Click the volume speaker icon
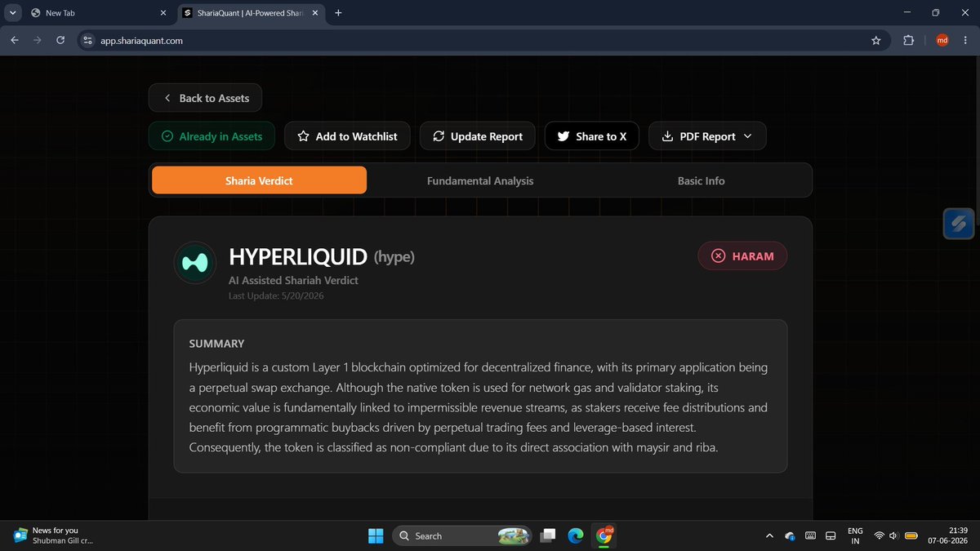Screen dimensions: 980x551 [896, 535]
